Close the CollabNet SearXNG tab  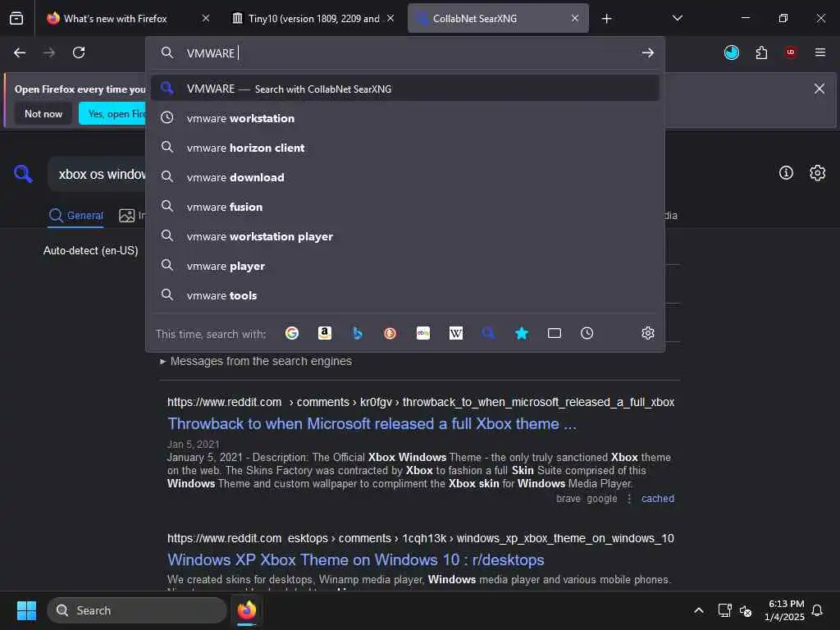(x=575, y=18)
